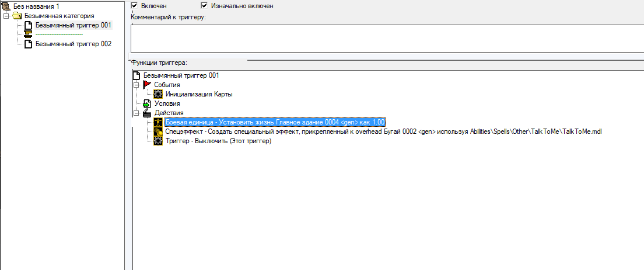Collapse the Действия node
The image size is (644, 270).
136,113
